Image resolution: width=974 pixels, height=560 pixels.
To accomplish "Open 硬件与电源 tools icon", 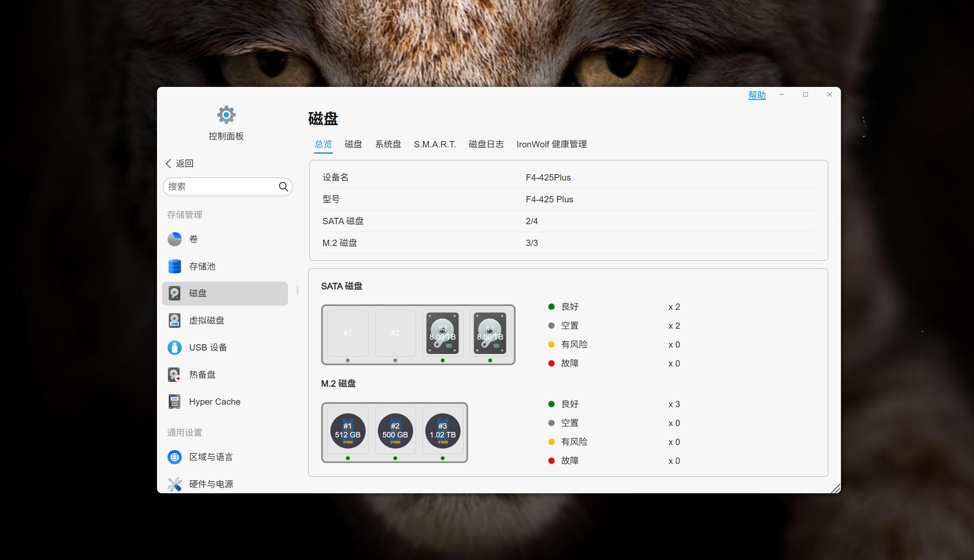I will pos(175,484).
